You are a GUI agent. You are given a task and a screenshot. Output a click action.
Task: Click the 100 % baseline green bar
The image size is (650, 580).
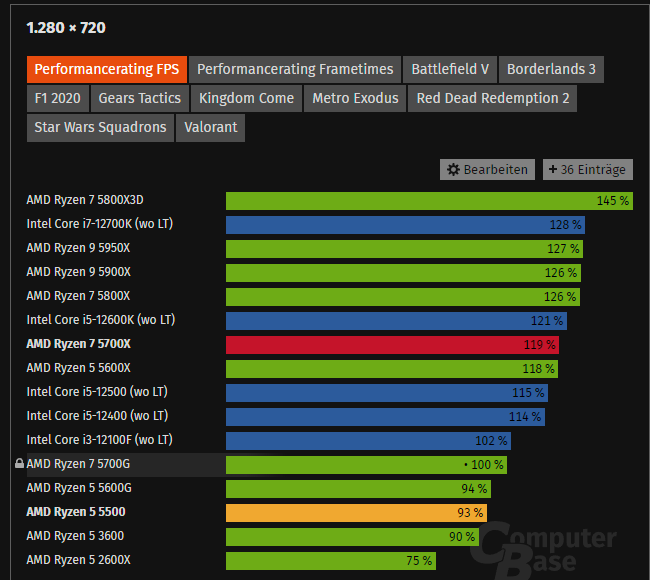click(x=366, y=465)
